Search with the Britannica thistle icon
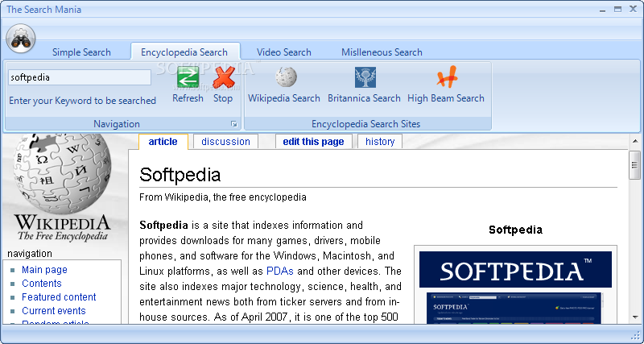644x344 pixels. (x=365, y=77)
